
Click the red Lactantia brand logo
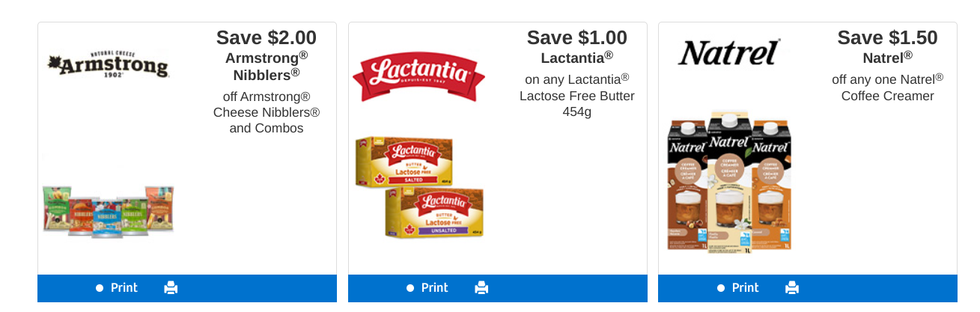click(419, 76)
